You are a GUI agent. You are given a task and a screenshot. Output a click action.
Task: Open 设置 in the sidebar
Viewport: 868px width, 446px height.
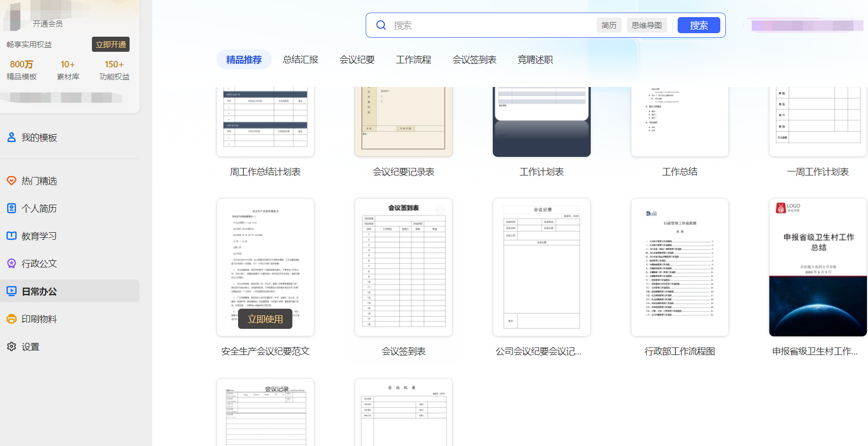pos(70,346)
